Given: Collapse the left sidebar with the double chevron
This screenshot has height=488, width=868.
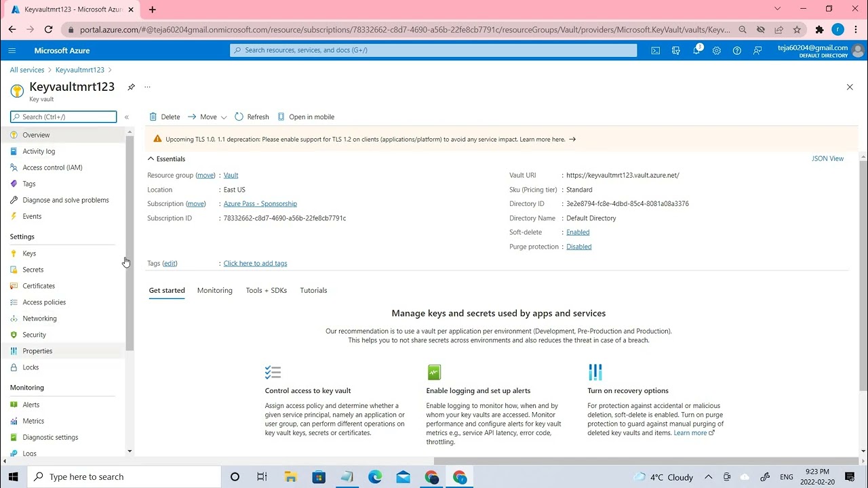Looking at the screenshot, I should tap(126, 117).
